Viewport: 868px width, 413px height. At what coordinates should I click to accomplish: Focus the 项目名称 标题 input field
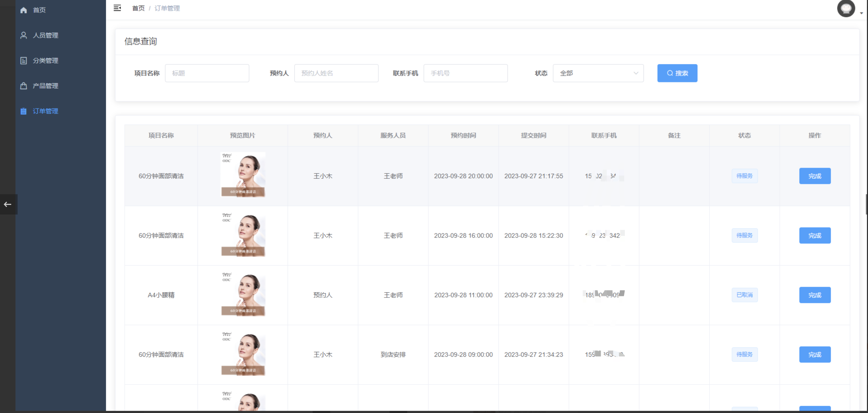click(207, 73)
